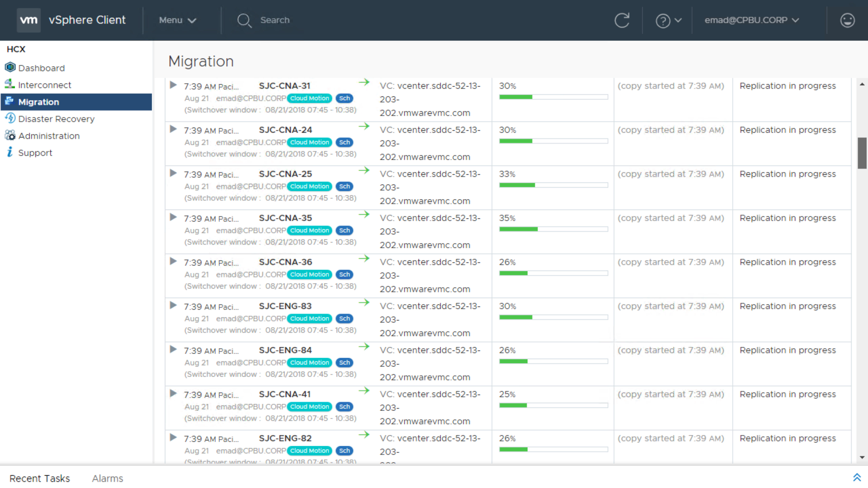The height and width of the screenshot is (488, 868).
Task: Click the Cloud Motion badge on SJC-CNA-24
Action: click(x=310, y=142)
